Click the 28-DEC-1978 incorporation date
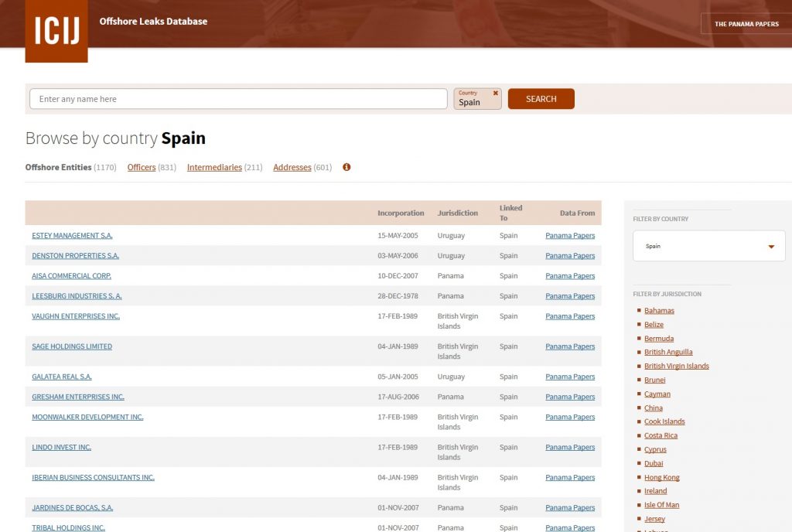This screenshot has height=532, width=792. point(398,296)
